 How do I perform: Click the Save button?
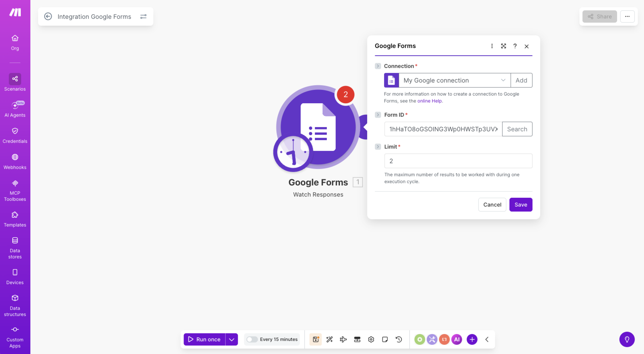pos(520,205)
